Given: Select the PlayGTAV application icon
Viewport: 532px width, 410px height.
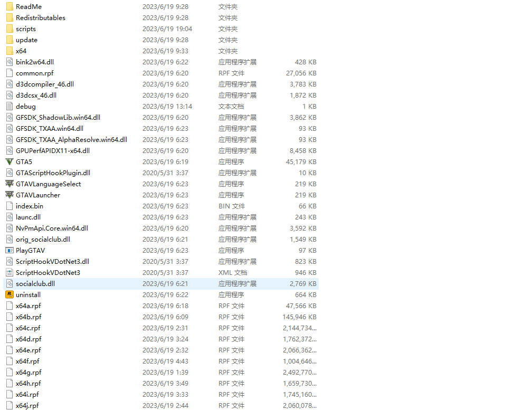Looking at the screenshot, I should (9, 250).
